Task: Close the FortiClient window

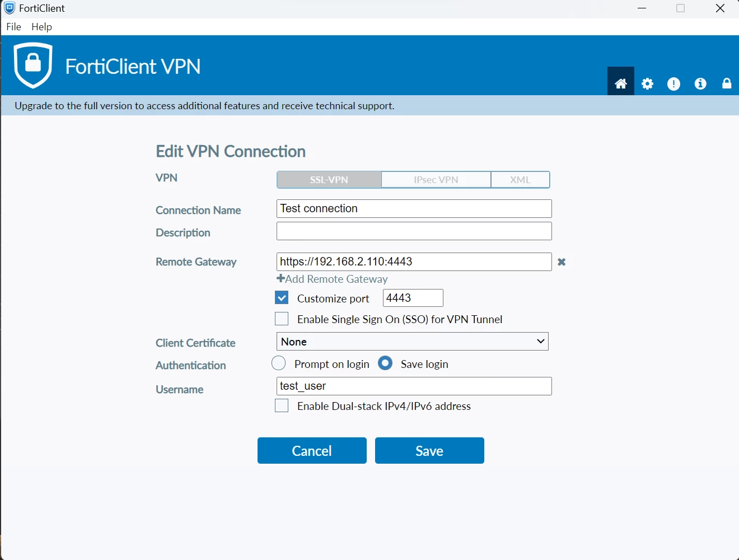Action: coord(721,8)
